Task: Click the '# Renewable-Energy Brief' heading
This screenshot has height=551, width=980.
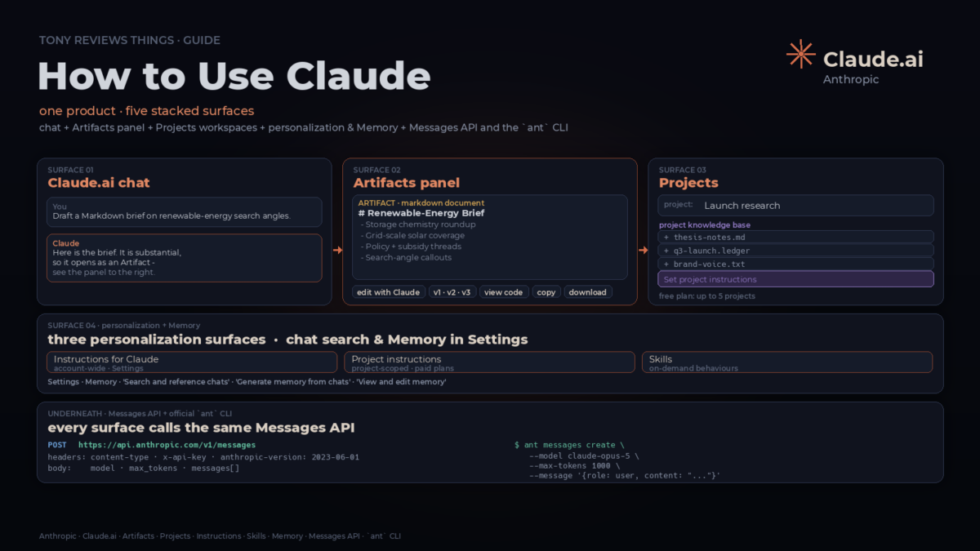Action: [421, 213]
